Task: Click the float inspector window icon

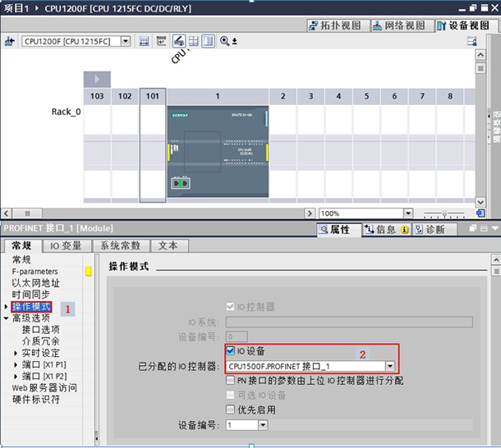Action: pyautogui.click(x=473, y=228)
